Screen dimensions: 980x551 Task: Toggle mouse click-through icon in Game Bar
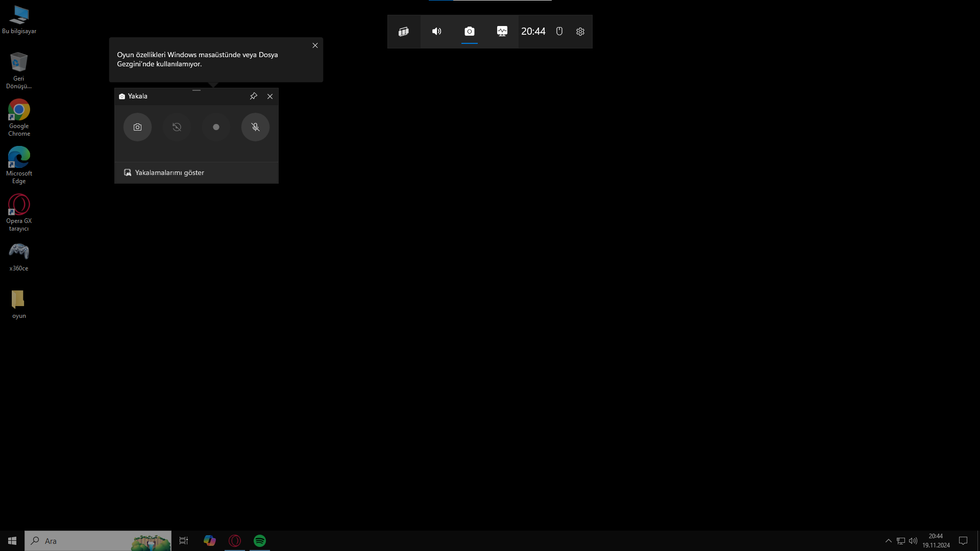coord(559,32)
